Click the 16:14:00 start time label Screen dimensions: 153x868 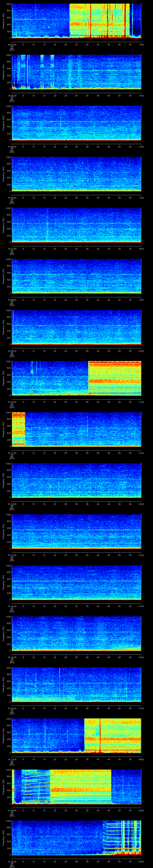(12, 606)
